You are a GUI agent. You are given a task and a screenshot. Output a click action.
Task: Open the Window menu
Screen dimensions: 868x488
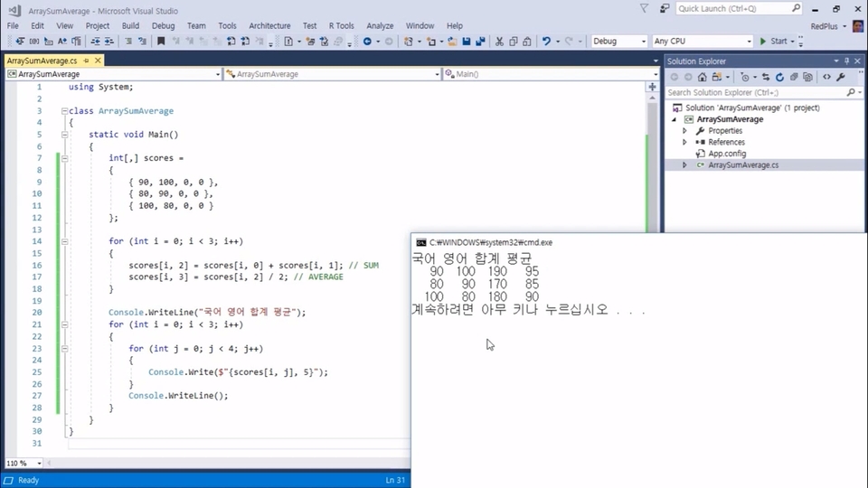tap(420, 26)
